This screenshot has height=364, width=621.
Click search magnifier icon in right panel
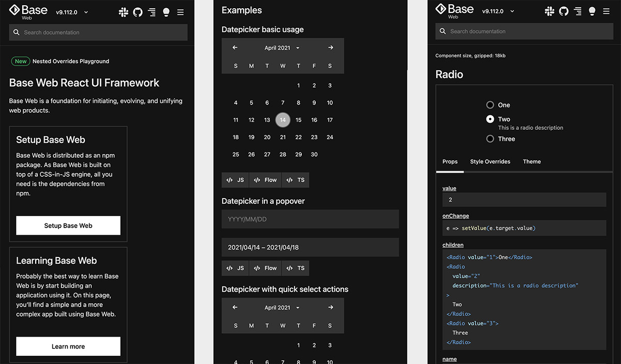pos(443,31)
